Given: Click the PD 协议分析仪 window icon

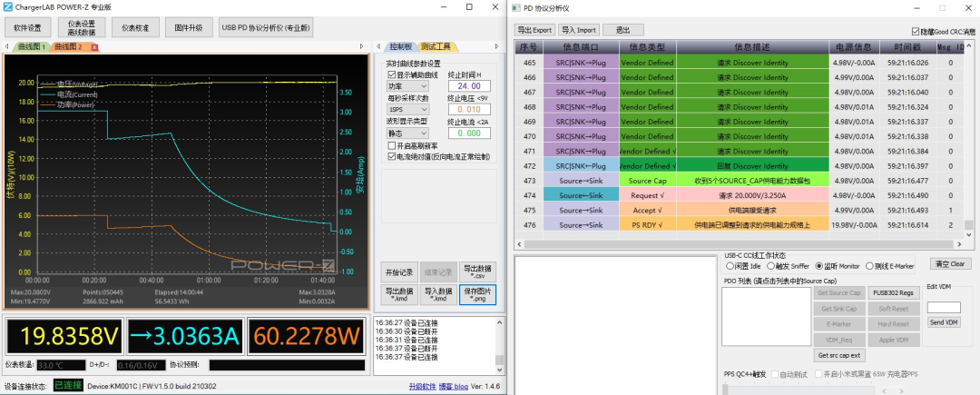Looking at the screenshot, I should pos(515,8).
